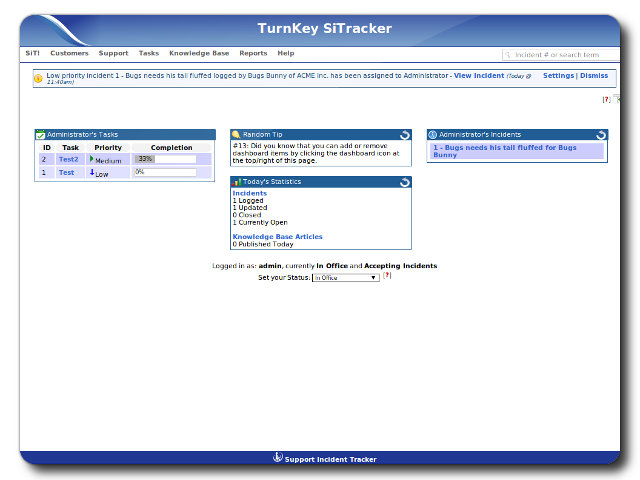Dismiss the incident notification
Screen dimensions: 640x480
point(594,76)
